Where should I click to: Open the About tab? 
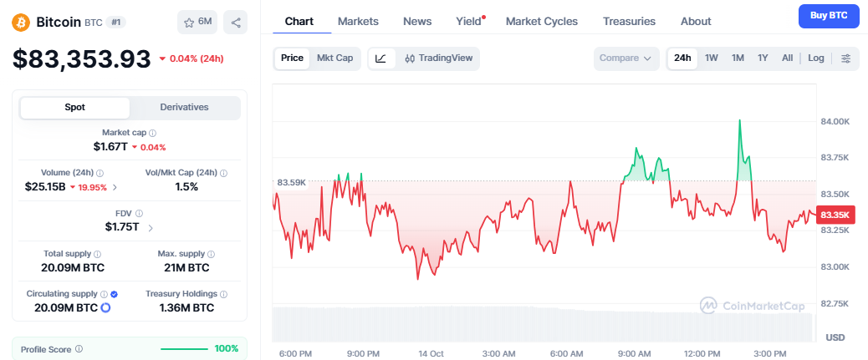click(x=696, y=22)
